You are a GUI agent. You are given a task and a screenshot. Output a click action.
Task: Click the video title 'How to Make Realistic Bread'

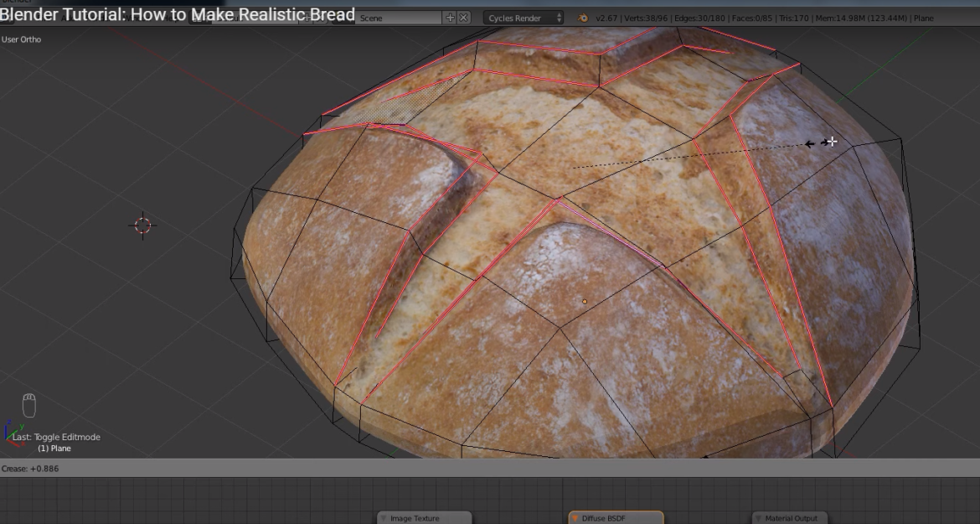coord(243,14)
